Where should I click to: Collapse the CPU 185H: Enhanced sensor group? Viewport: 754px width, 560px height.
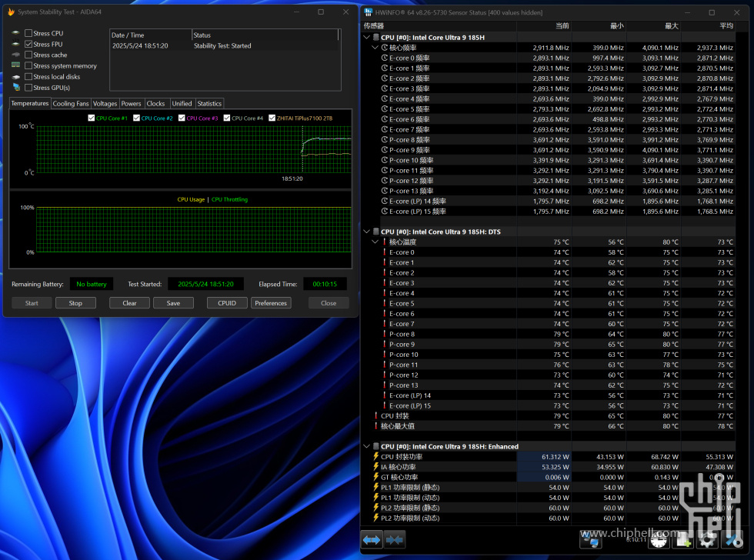[x=367, y=446]
